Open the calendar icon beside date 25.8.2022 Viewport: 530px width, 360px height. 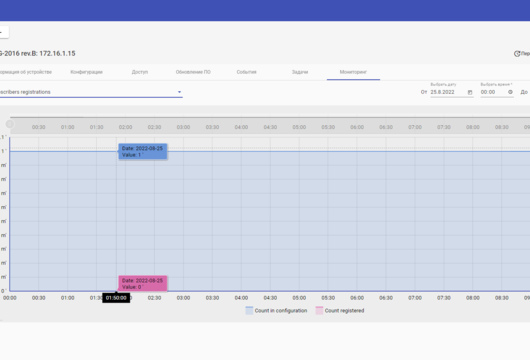click(470, 92)
